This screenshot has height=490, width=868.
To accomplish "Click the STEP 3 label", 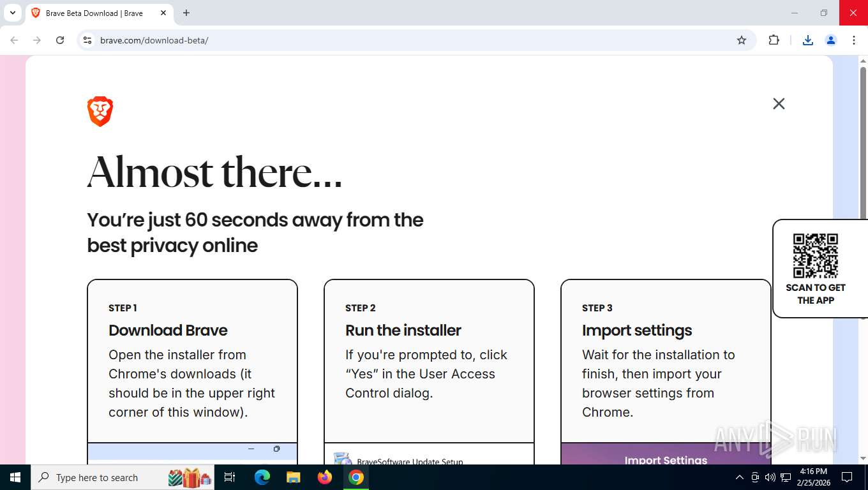I will pyautogui.click(x=597, y=308).
